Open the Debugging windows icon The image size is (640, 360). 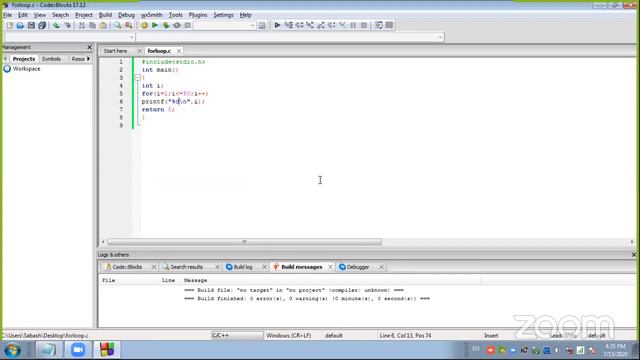378,25
